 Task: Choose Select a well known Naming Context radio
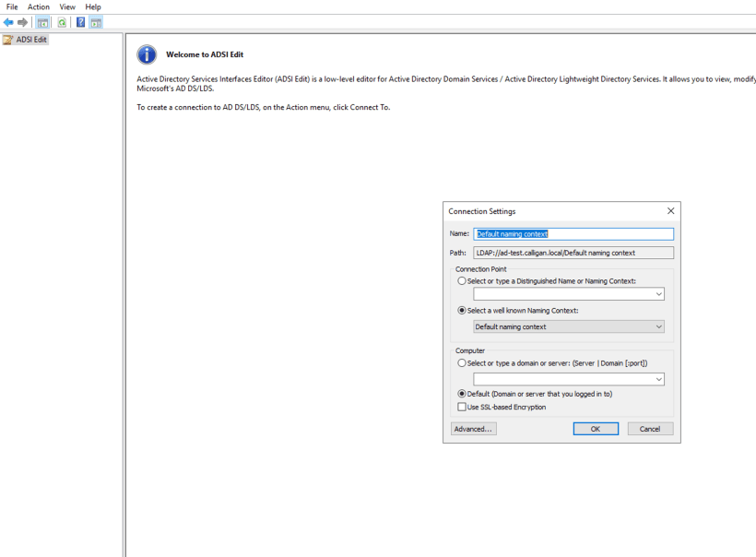[x=462, y=310]
